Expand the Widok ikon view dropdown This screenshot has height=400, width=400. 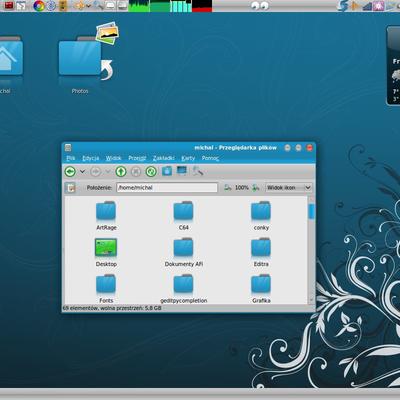[289, 188]
